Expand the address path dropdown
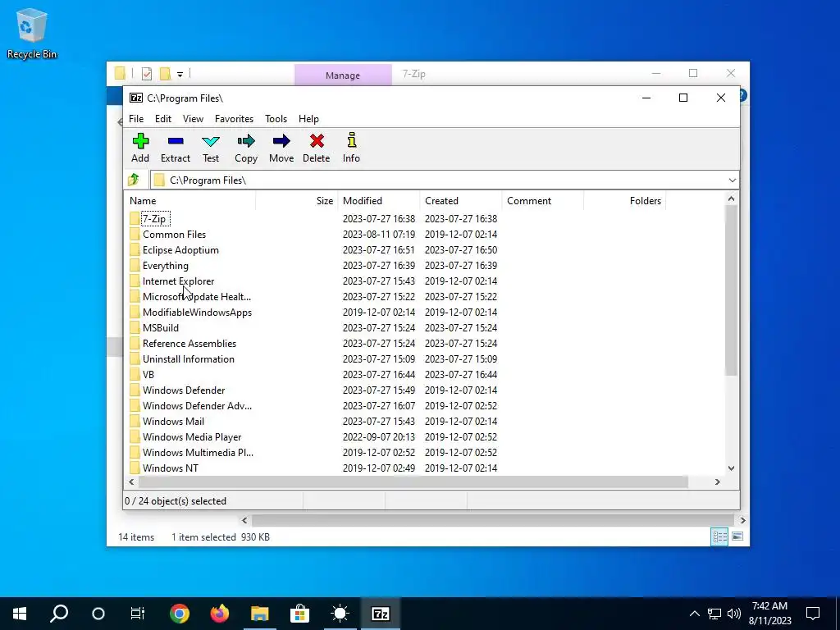 point(733,180)
